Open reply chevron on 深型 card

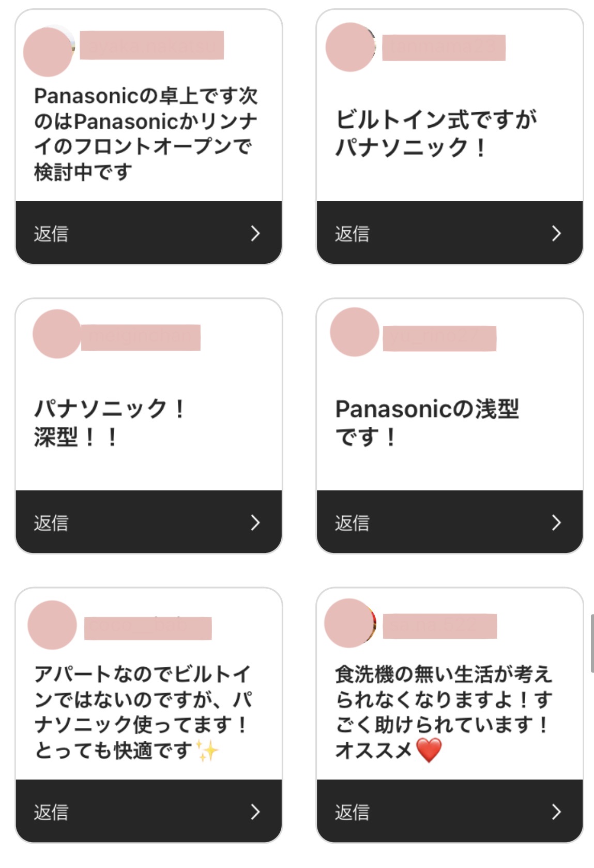point(255,522)
